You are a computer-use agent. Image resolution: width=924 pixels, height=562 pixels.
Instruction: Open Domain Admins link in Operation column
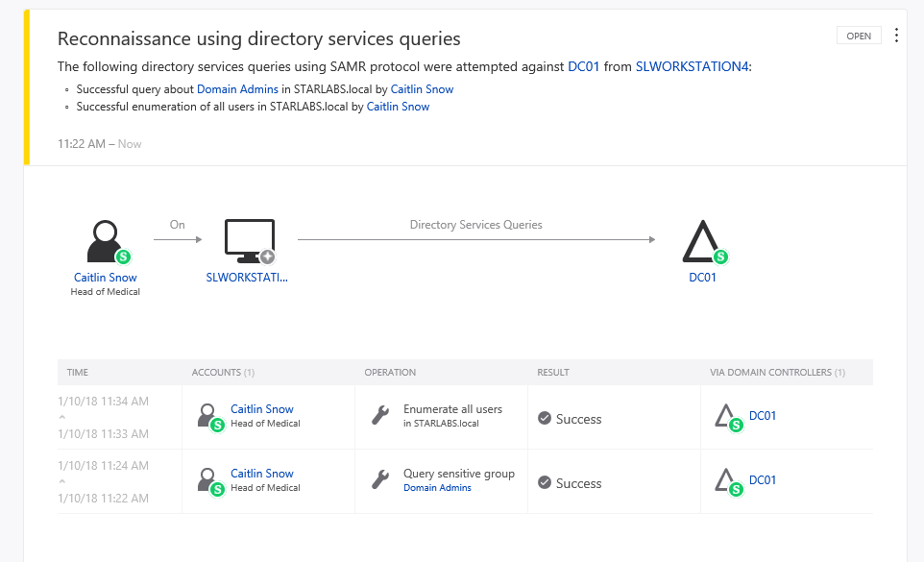(x=437, y=488)
